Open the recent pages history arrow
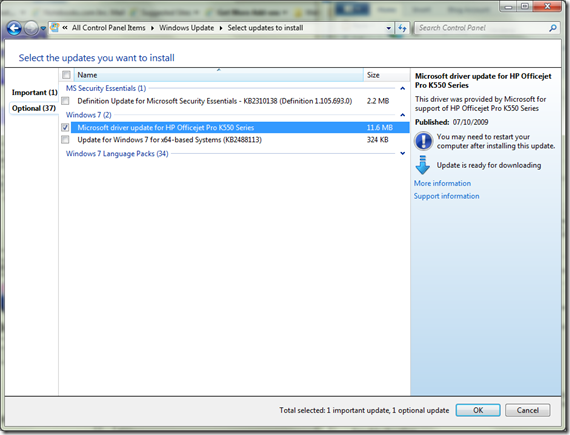 pyautogui.click(x=43, y=28)
